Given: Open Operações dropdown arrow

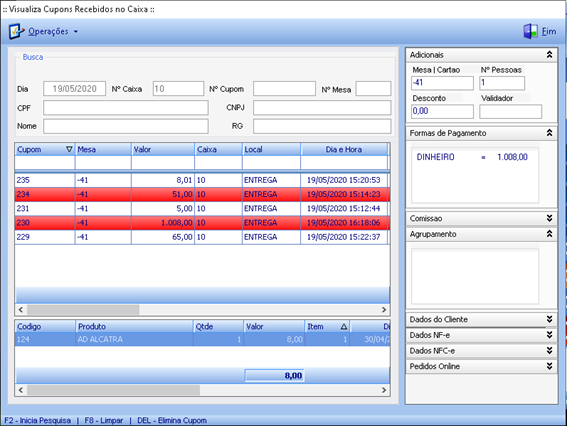Looking at the screenshot, I should [x=76, y=32].
